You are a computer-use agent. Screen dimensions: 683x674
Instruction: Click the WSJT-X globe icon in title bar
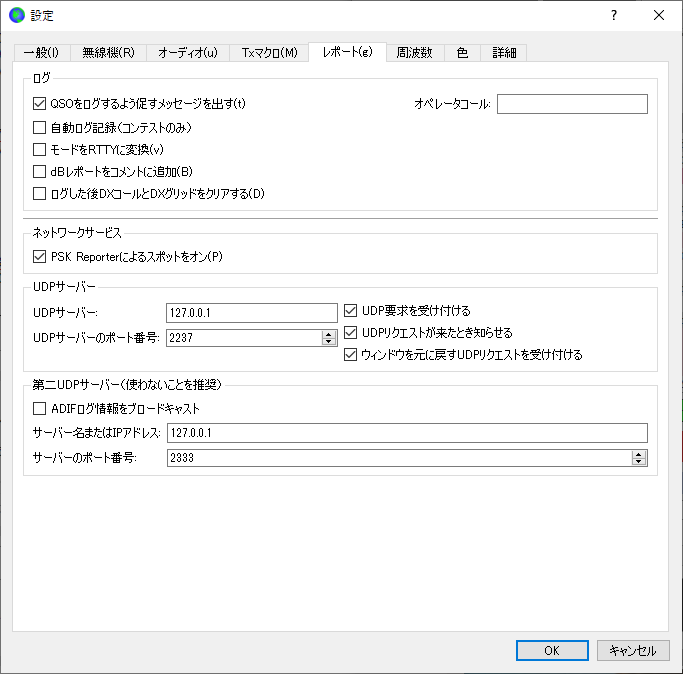17,15
